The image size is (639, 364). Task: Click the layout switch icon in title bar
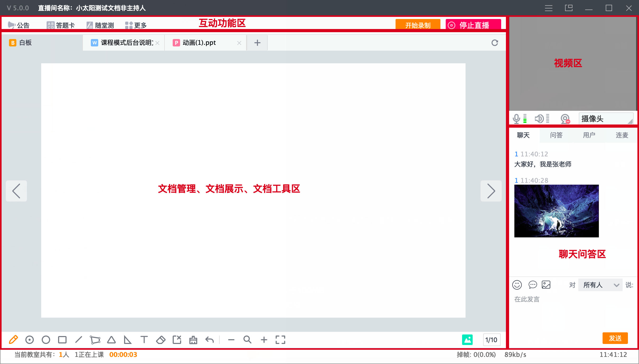[x=569, y=8]
